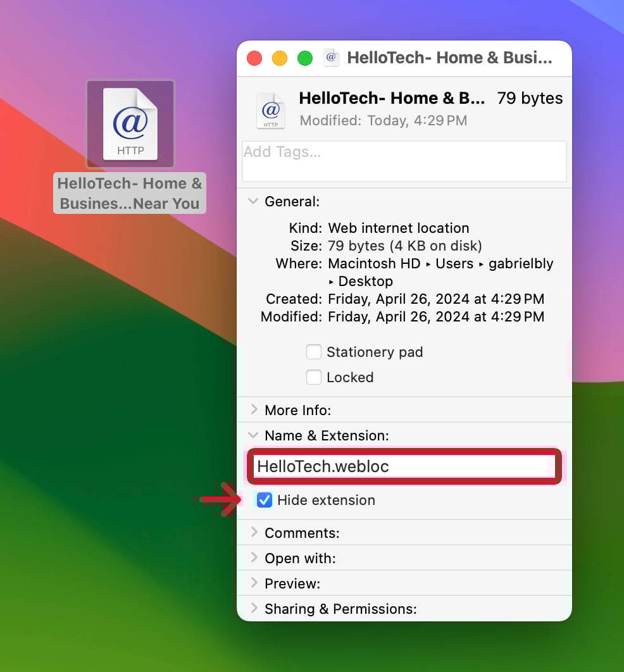Click the window title text HelloTech- Home & Busi...

(x=449, y=58)
